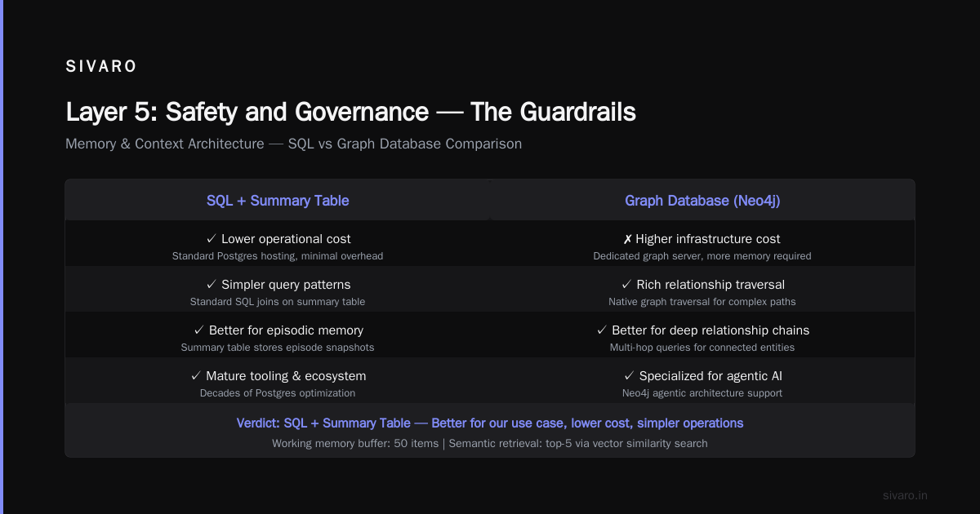Click the subtitle 'Memory & Context Architecture' line
The image size is (980, 514).
293,144
